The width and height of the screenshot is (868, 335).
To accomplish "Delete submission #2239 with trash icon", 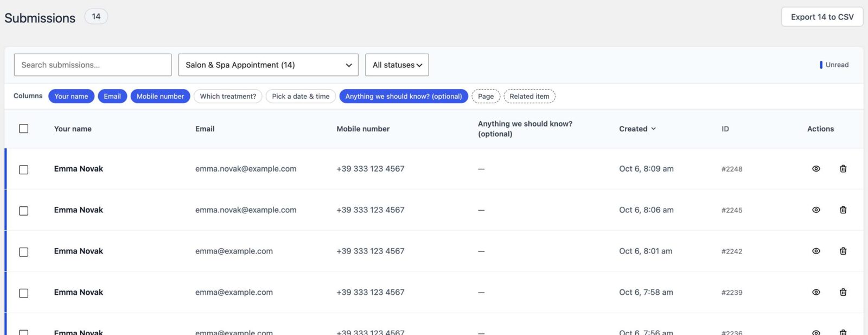I will (843, 293).
